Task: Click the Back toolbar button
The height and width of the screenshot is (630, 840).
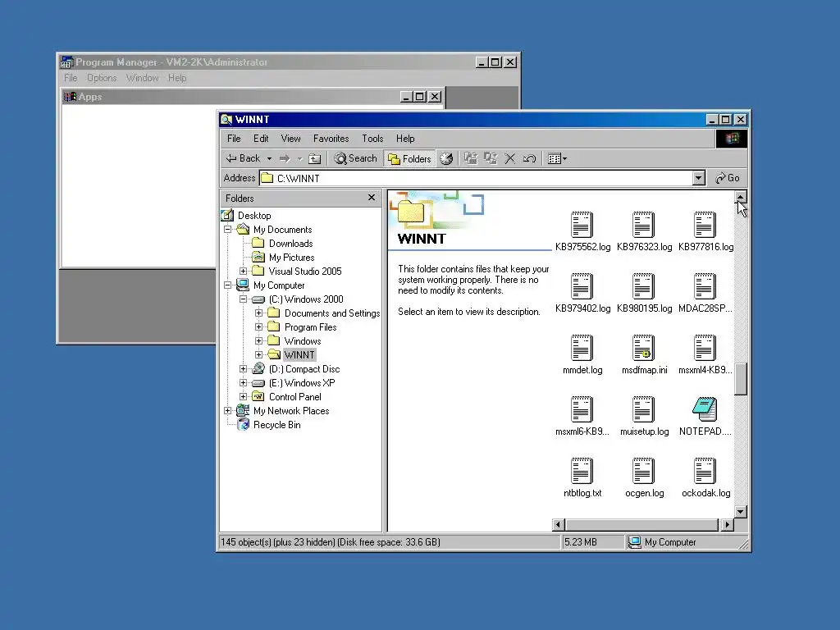Action: pos(243,158)
